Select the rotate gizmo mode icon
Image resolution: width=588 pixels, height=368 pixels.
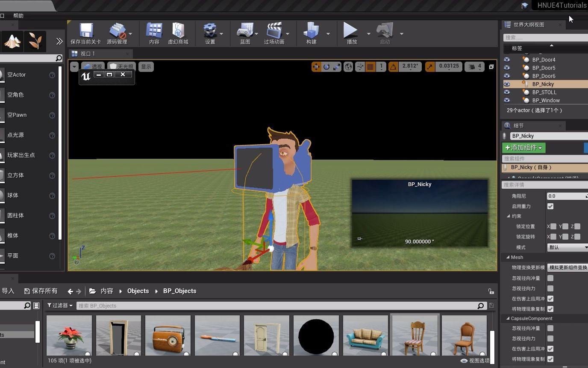click(x=326, y=67)
